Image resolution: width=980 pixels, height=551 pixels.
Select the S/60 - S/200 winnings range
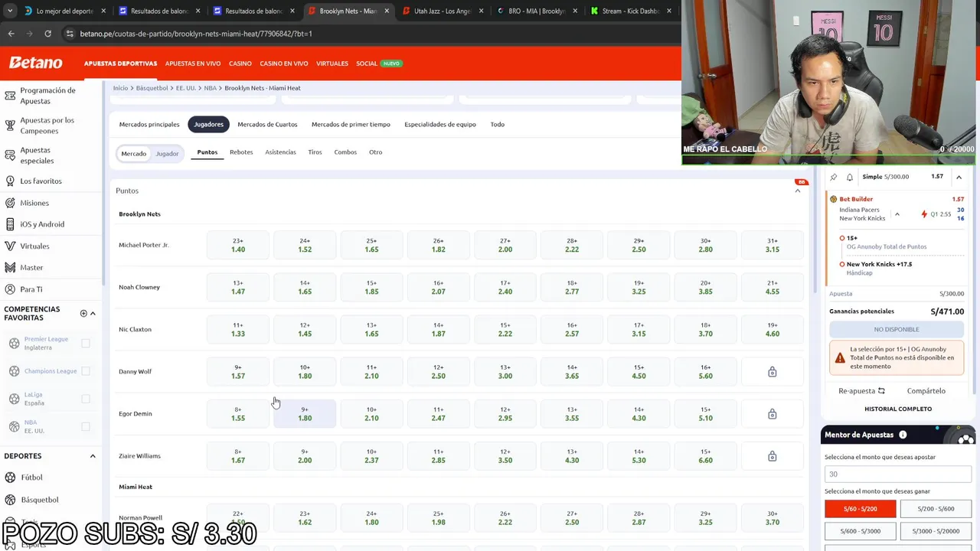tap(860, 509)
